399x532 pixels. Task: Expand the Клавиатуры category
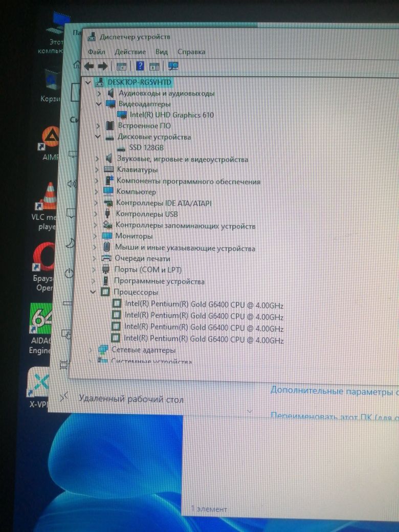point(97,169)
